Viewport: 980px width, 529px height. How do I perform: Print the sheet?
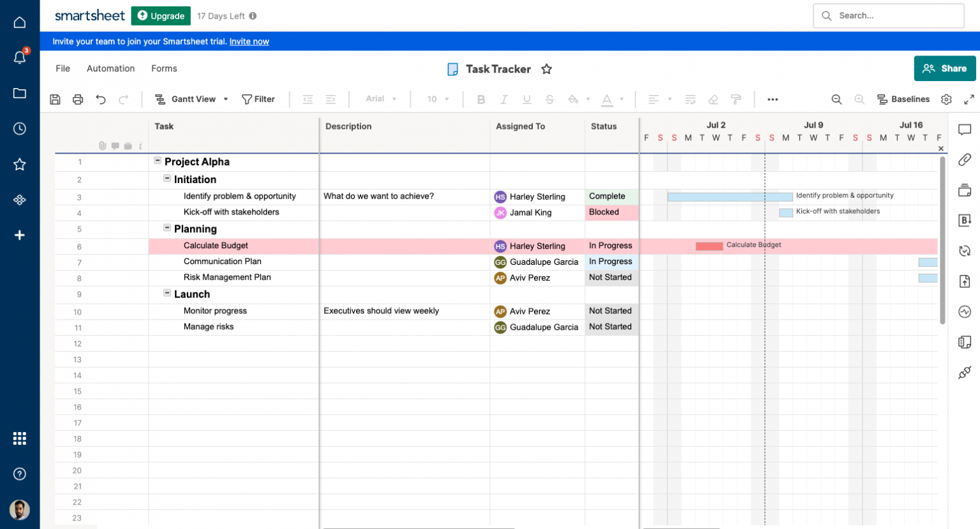click(77, 99)
